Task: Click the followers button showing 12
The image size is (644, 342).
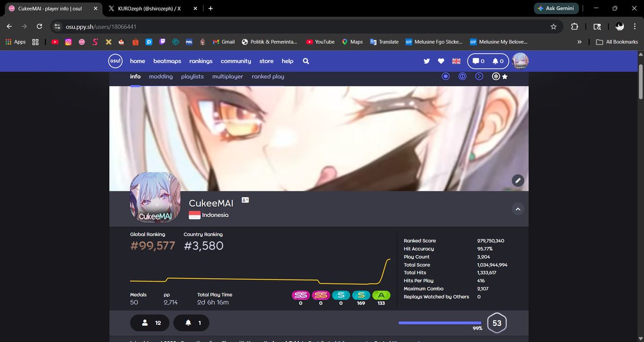Action: [x=150, y=323]
